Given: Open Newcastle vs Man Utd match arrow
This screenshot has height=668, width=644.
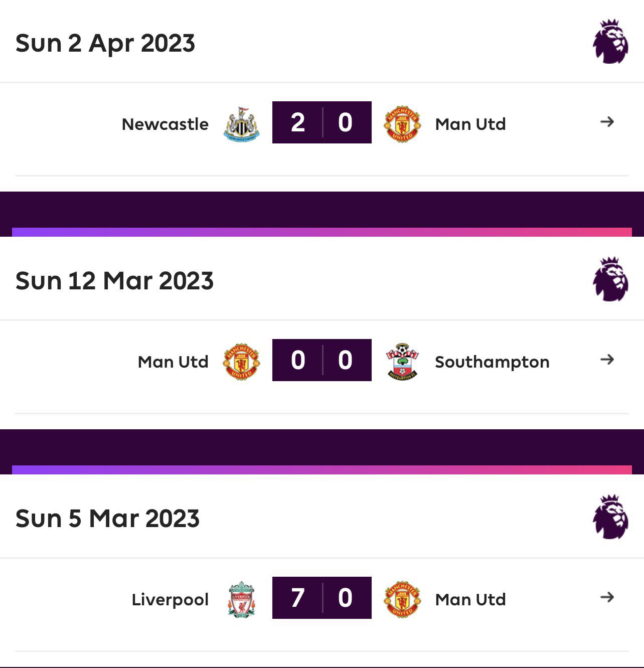Looking at the screenshot, I should [607, 122].
